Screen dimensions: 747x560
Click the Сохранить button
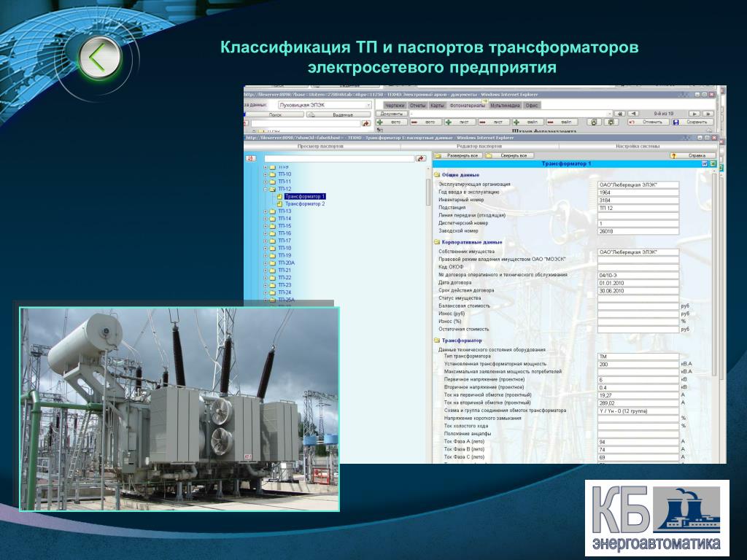coord(693,122)
